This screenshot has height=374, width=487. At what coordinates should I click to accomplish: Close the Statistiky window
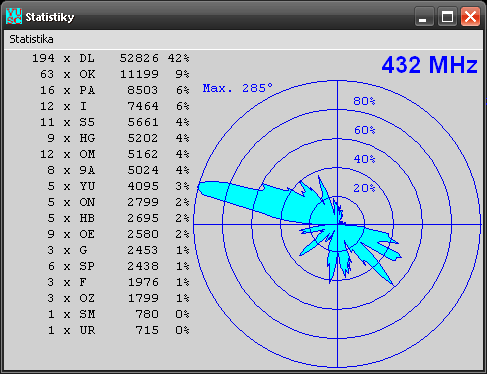[470, 16]
